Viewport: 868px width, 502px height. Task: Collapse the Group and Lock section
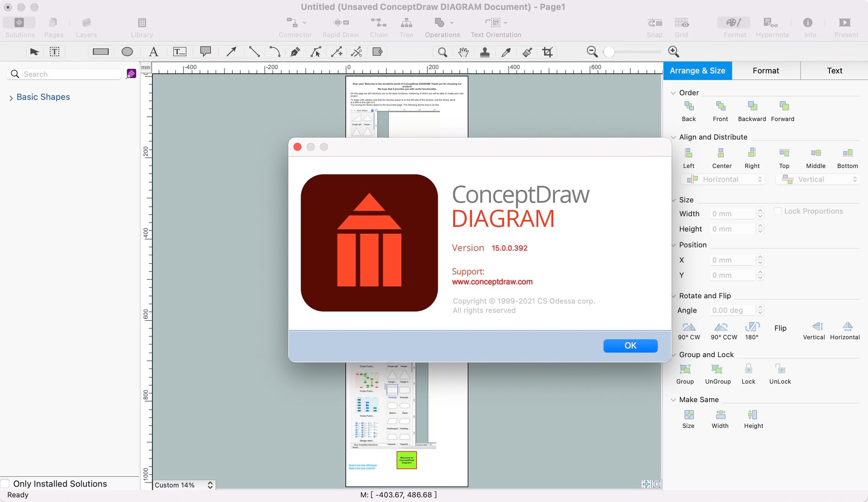click(x=673, y=355)
